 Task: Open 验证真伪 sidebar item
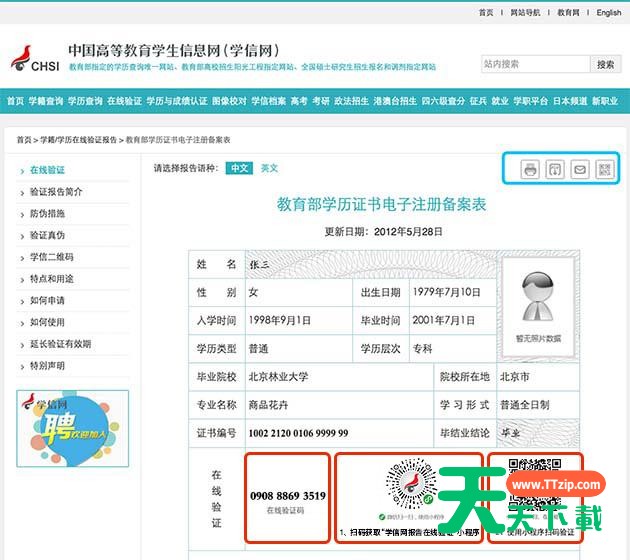[x=47, y=235]
